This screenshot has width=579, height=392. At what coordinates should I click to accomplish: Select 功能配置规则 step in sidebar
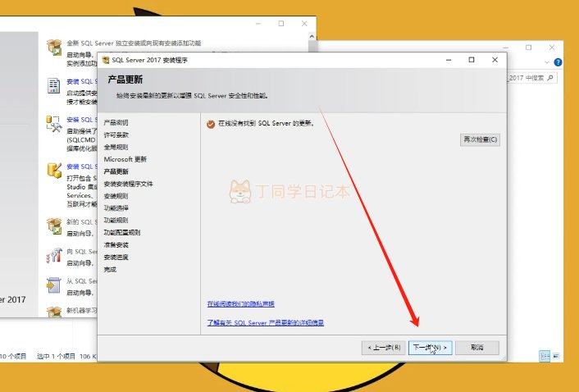click(122, 233)
